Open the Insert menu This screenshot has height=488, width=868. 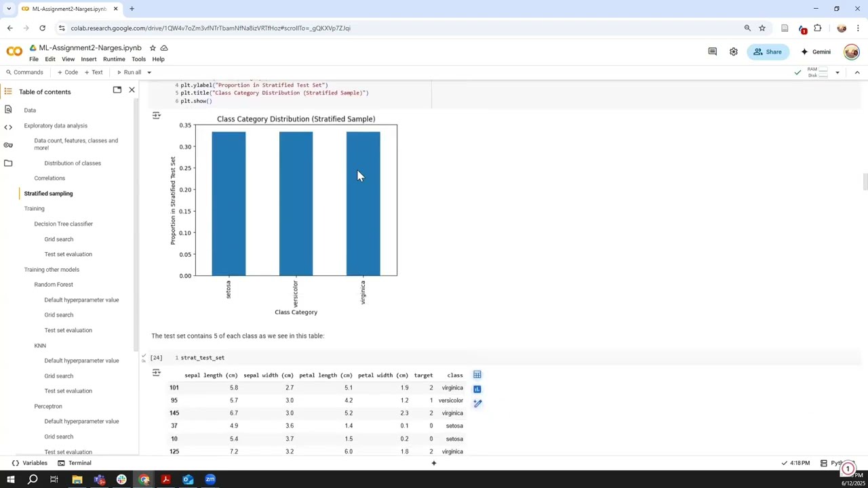[x=88, y=59]
